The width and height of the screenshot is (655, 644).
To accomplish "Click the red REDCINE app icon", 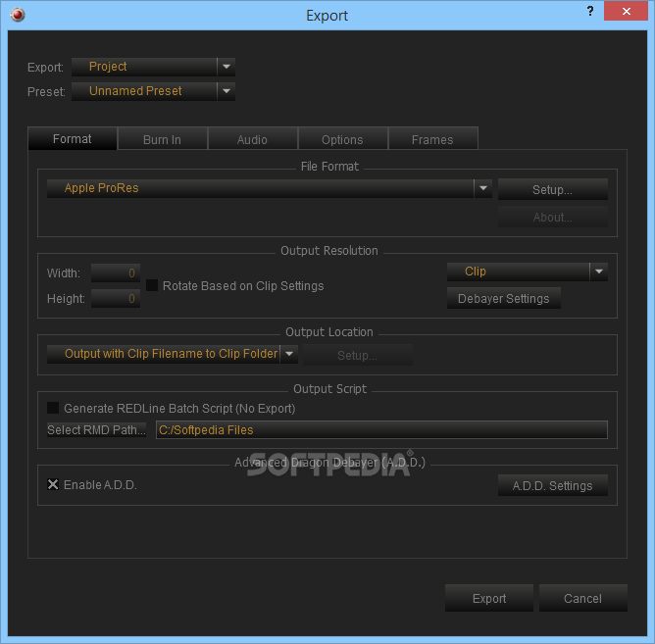I will coord(18,15).
